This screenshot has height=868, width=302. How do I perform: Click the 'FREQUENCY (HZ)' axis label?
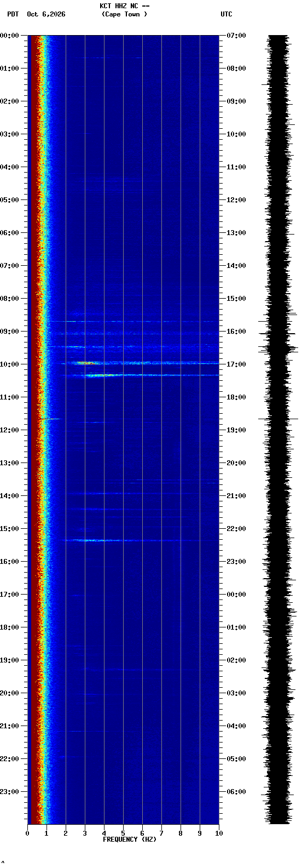130,839
